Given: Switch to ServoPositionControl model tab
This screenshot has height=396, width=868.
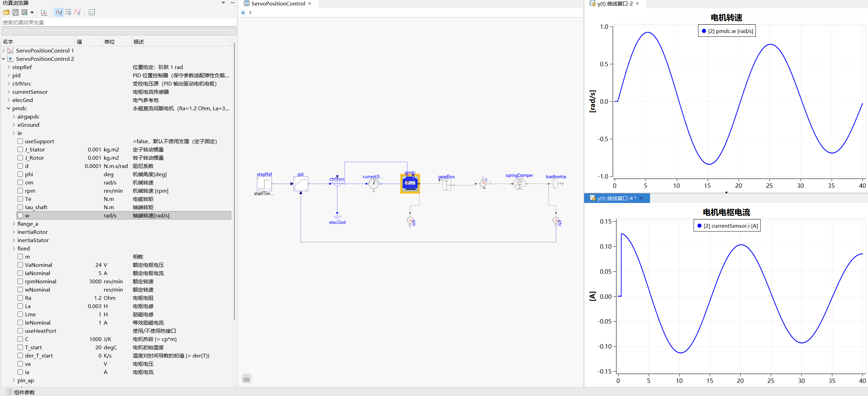Looking at the screenshot, I should point(278,3).
